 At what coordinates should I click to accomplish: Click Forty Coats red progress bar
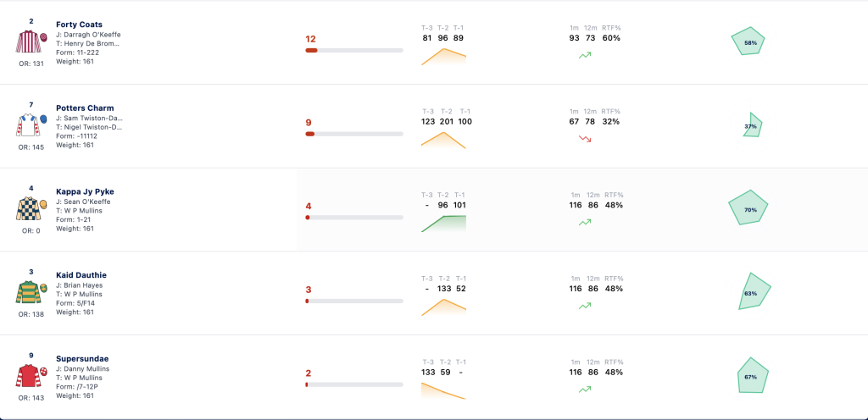354,50
